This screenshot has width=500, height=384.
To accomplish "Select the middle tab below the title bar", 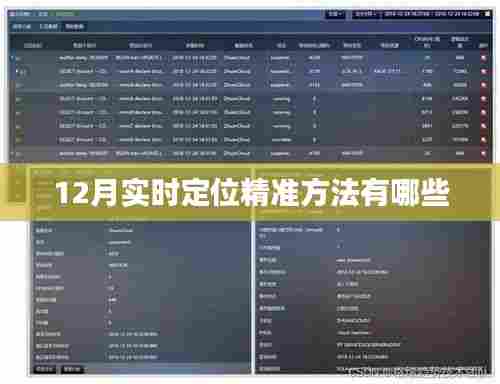I will pyautogui.click(x=49, y=26).
